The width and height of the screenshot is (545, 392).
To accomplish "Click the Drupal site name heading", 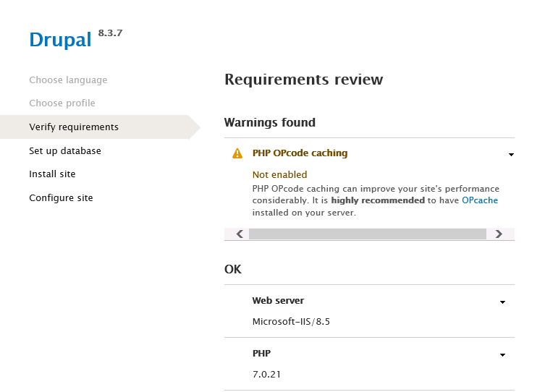I will (60, 40).
